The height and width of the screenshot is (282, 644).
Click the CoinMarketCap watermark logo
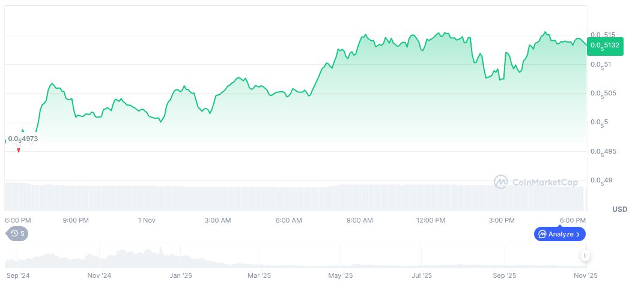[501, 182]
